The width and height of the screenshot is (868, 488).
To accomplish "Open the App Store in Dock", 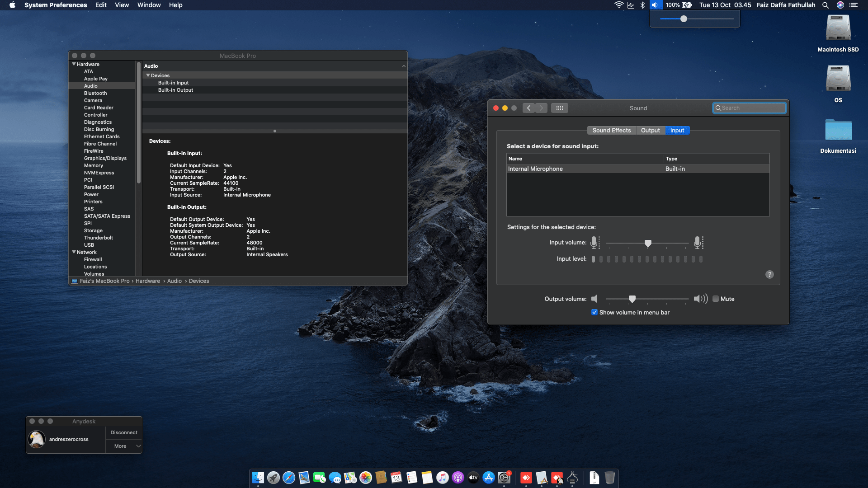I will click(x=489, y=478).
